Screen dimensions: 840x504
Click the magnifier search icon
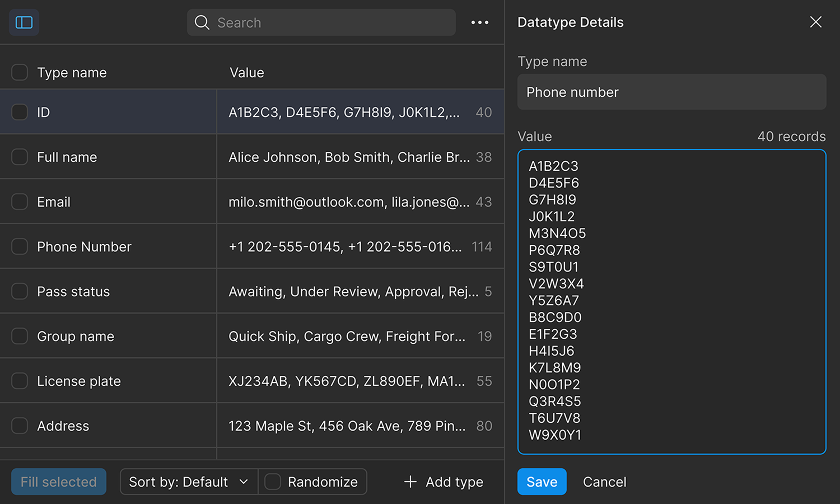202,22
